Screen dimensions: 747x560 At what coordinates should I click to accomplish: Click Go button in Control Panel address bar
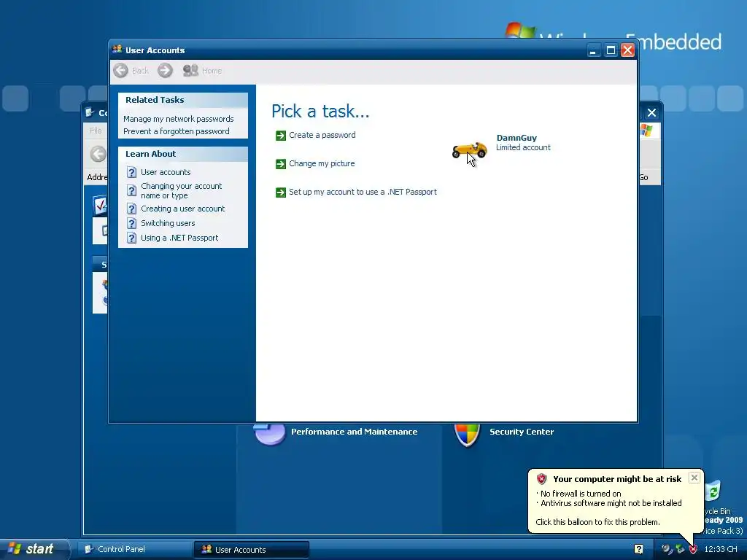point(643,177)
